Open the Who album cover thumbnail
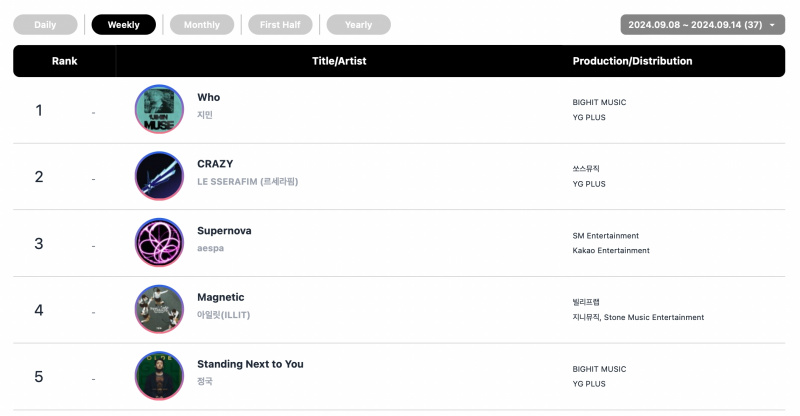The width and height of the screenshot is (800, 416). point(159,109)
